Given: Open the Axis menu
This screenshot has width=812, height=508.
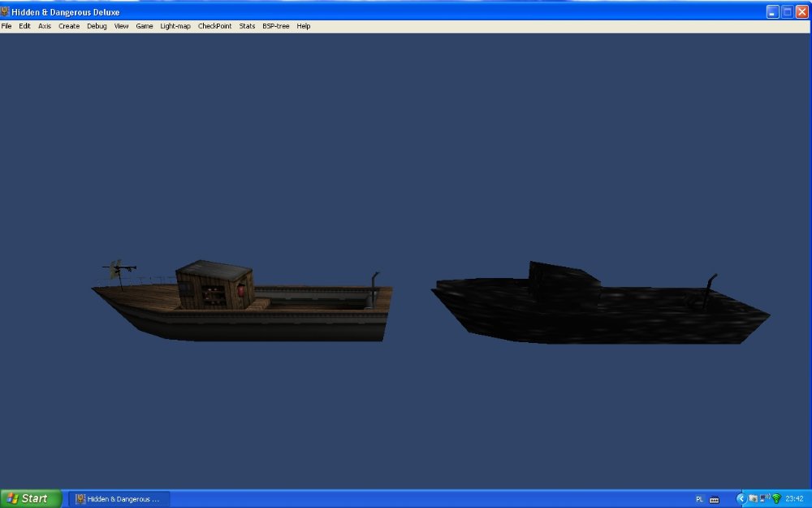Looking at the screenshot, I should (45, 26).
